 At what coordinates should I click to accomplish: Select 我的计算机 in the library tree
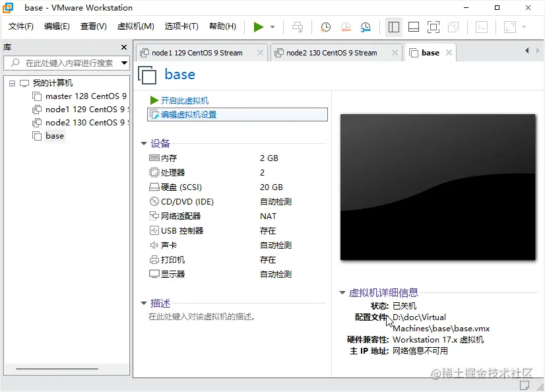tap(53, 83)
